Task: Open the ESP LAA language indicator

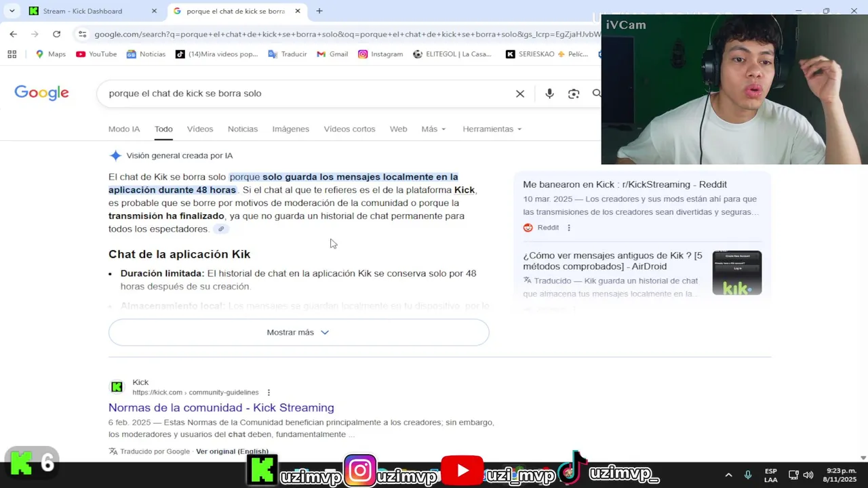Action: pos(771,475)
